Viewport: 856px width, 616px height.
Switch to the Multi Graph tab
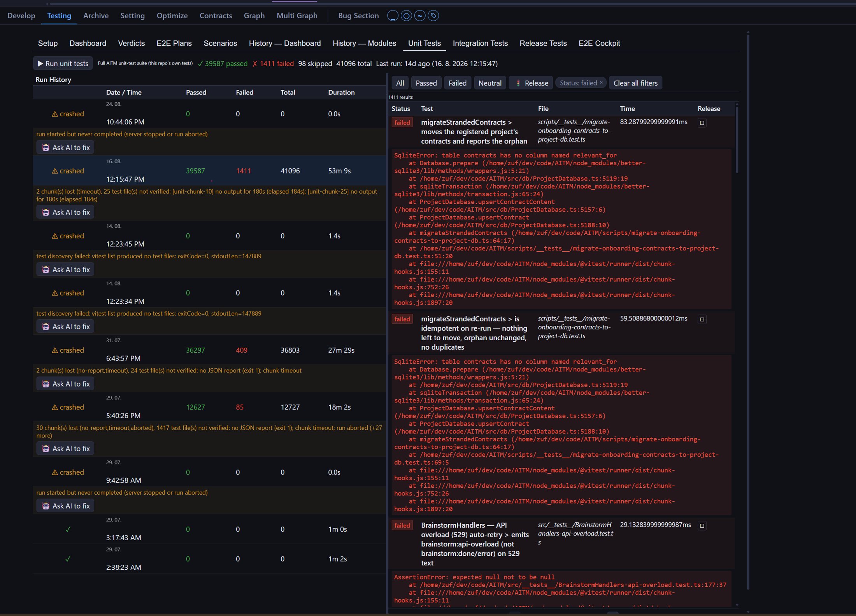click(297, 16)
